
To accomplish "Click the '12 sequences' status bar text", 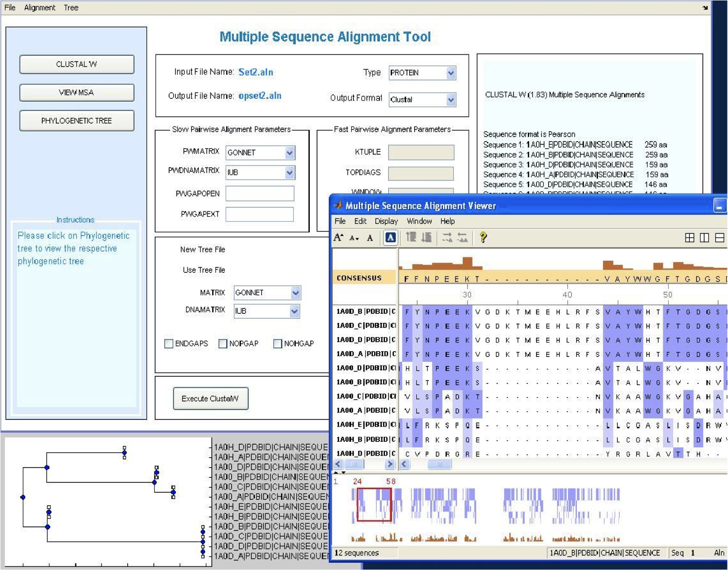I will point(357,553).
